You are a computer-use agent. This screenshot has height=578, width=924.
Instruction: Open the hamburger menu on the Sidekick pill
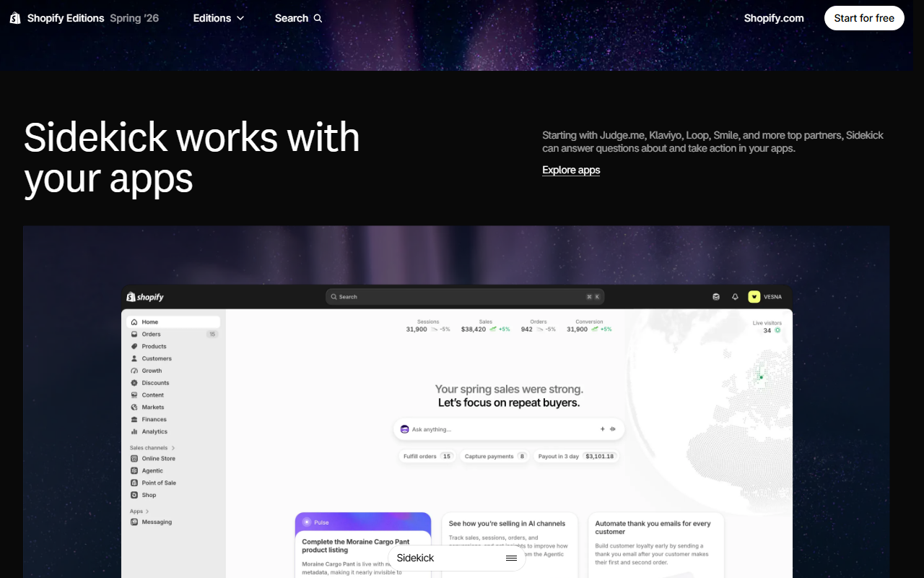click(511, 558)
